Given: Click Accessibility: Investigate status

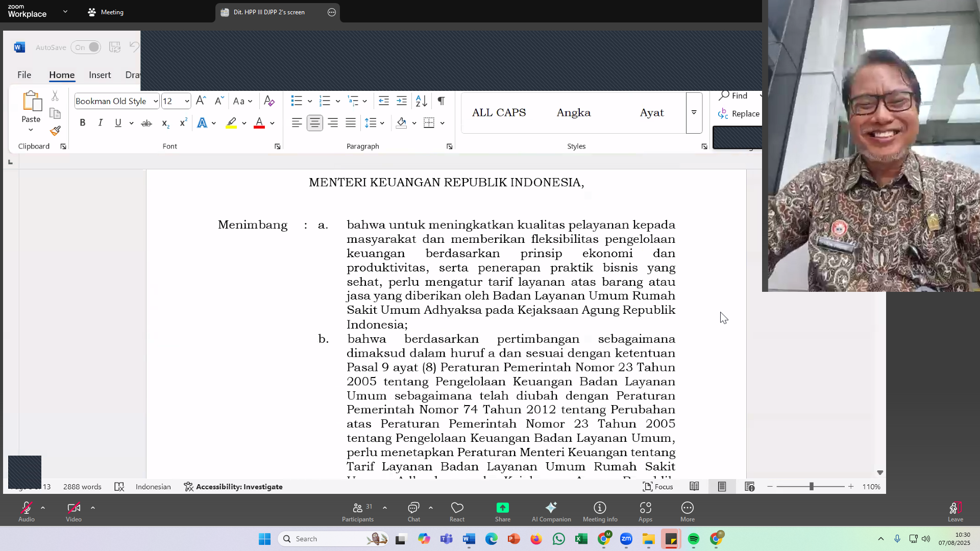Looking at the screenshot, I should pos(233,487).
